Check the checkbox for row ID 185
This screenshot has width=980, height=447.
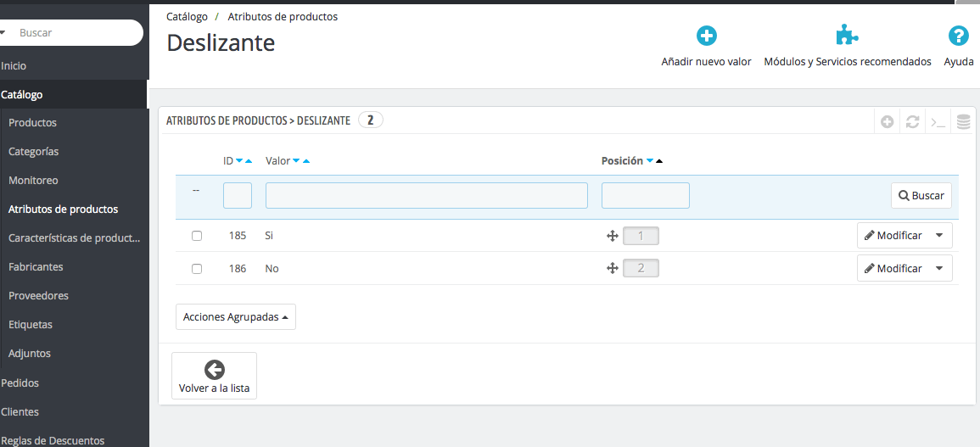click(x=197, y=236)
